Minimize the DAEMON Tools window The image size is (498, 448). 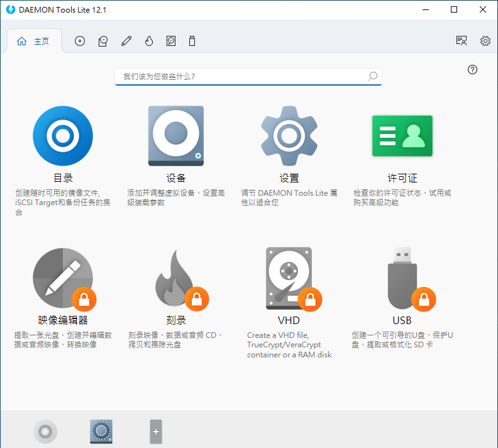pyautogui.click(x=426, y=9)
